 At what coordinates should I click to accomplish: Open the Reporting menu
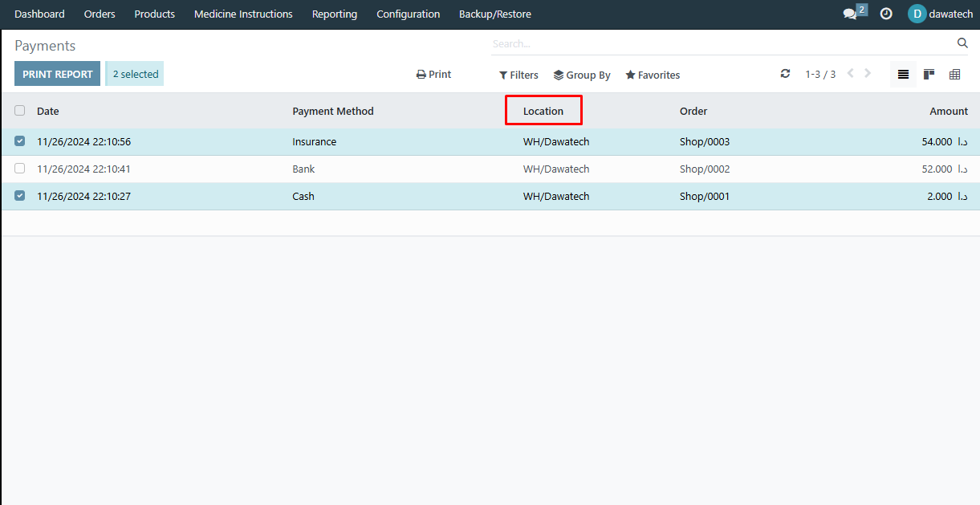click(335, 14)
